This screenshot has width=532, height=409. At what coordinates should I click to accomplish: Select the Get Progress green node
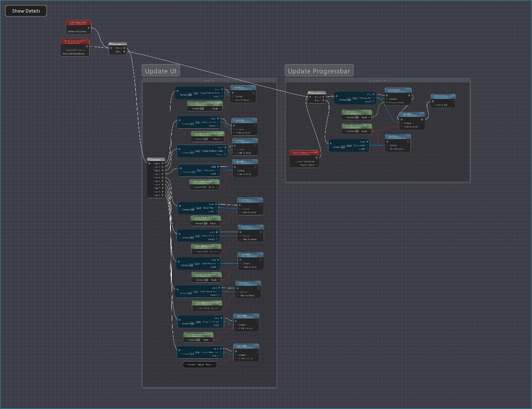[x=356, y=115]
